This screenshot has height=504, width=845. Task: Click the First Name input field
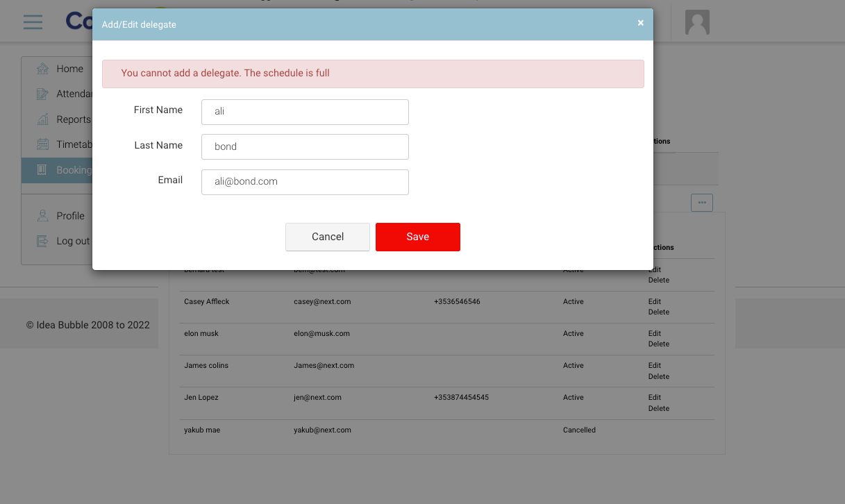click(x=305, y=112)
